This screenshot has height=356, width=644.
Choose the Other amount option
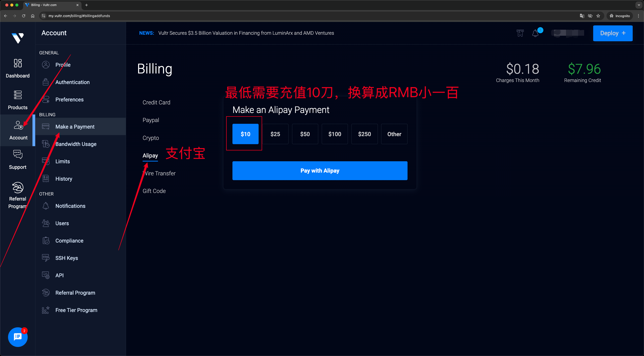pos(394,134)
